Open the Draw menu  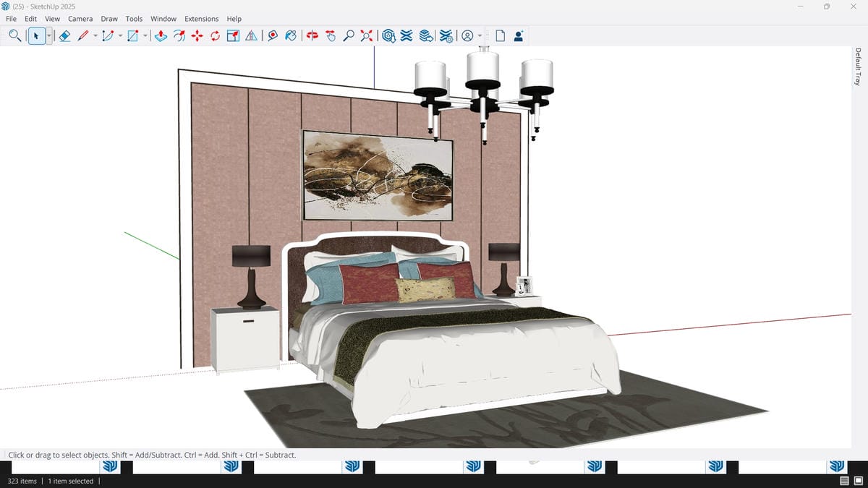109,19
